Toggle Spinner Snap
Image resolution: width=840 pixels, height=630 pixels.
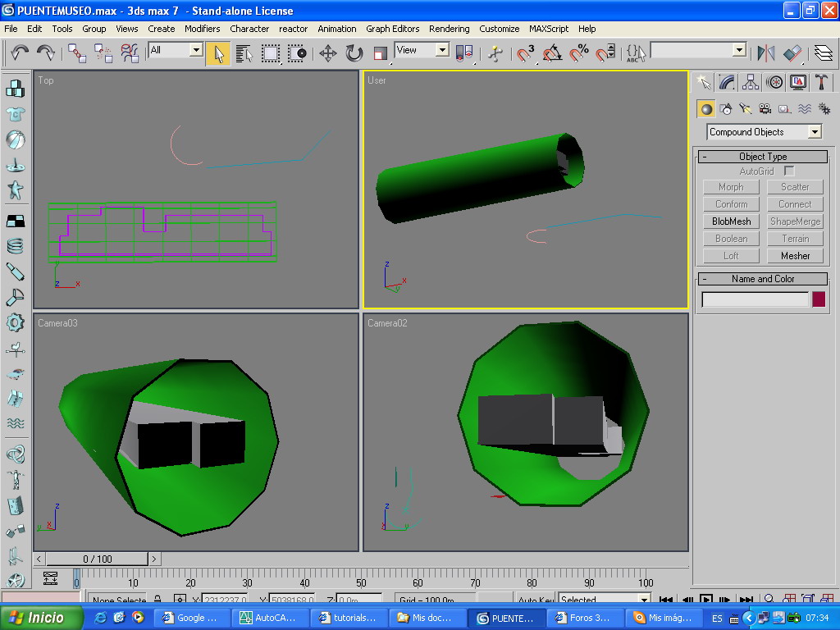(605, 53)
